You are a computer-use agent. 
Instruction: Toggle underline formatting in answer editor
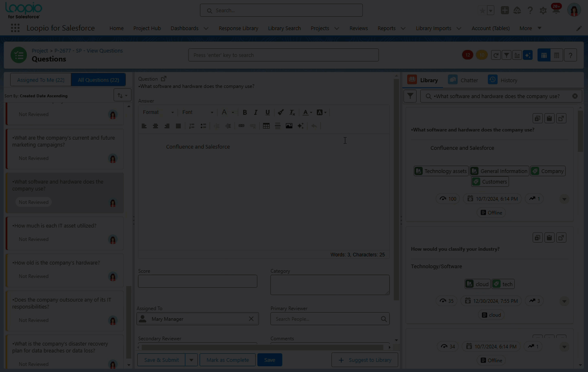(268, 112)
